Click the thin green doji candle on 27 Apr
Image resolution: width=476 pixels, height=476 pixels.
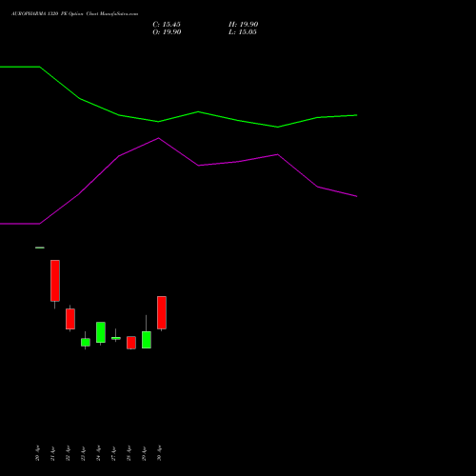116,338
